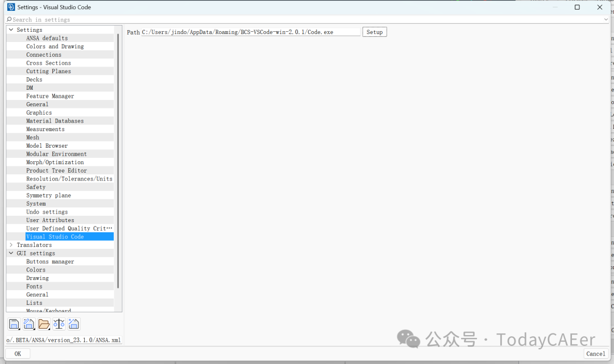Select Product Tree Editor item
The image size is (614, 364).
(56, 170)
